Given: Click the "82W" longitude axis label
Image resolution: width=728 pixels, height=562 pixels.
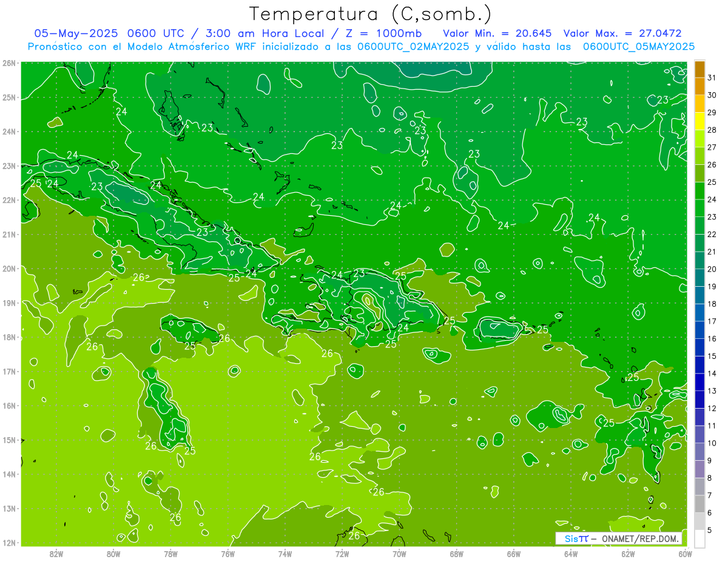Looking at the screenshot, I should click(x=56, y=554).
